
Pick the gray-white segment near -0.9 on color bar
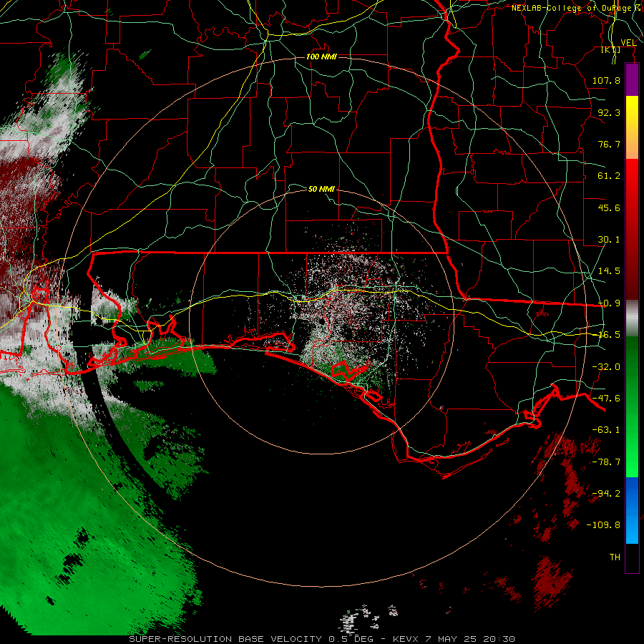tap(632, 318)
